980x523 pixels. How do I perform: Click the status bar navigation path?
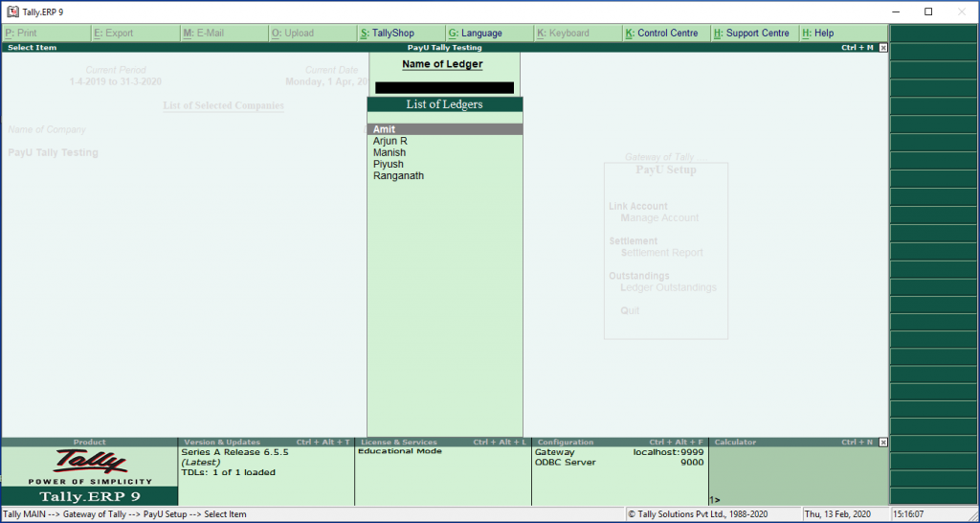(x=124, y=514)
